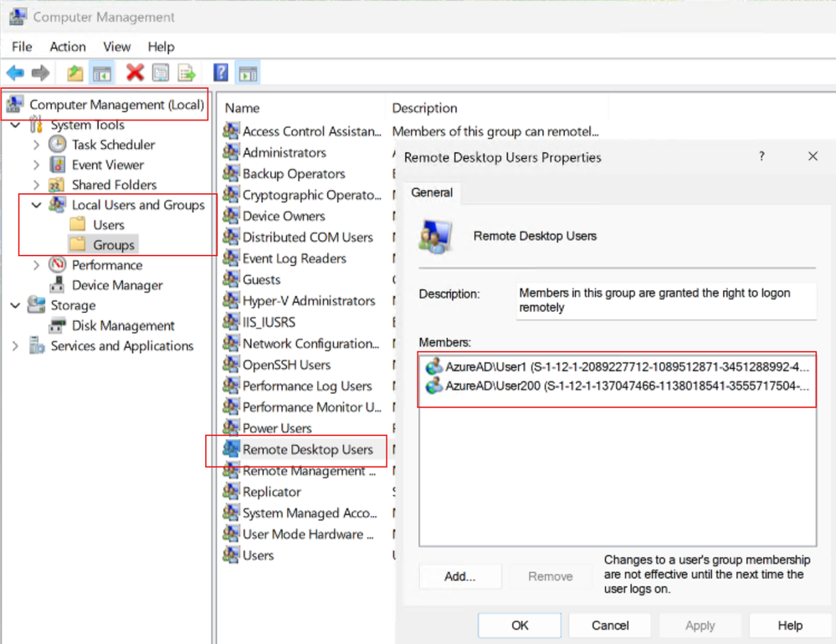The height and width of the screenshot is (644, 836).
Task: Click the blue question mark Help icon
Action: (221, 73)
